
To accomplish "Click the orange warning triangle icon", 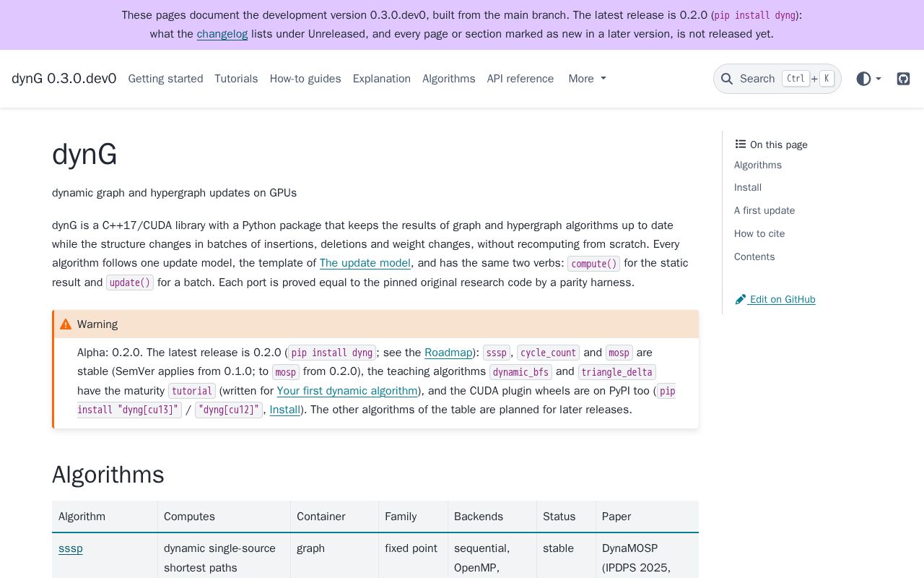I will (x=66, y=324).
